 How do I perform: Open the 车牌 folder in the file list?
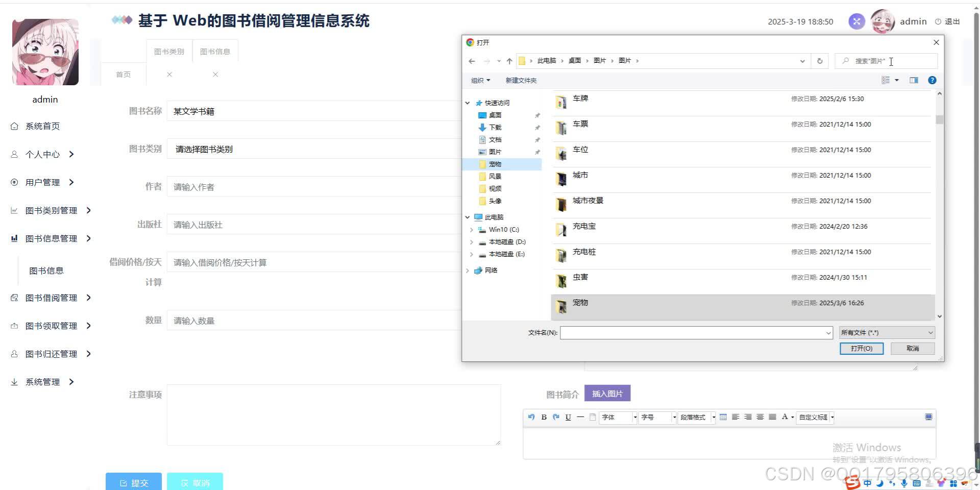[743, 103]
